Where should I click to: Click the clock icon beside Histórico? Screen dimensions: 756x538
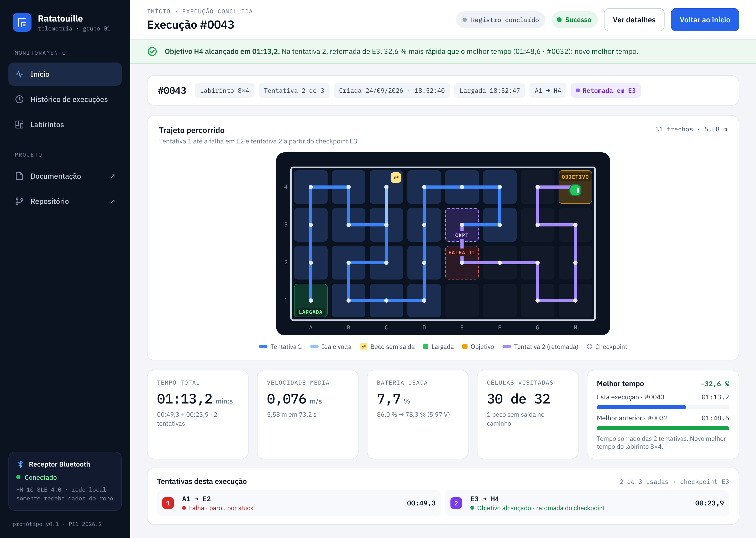(19, 99)
